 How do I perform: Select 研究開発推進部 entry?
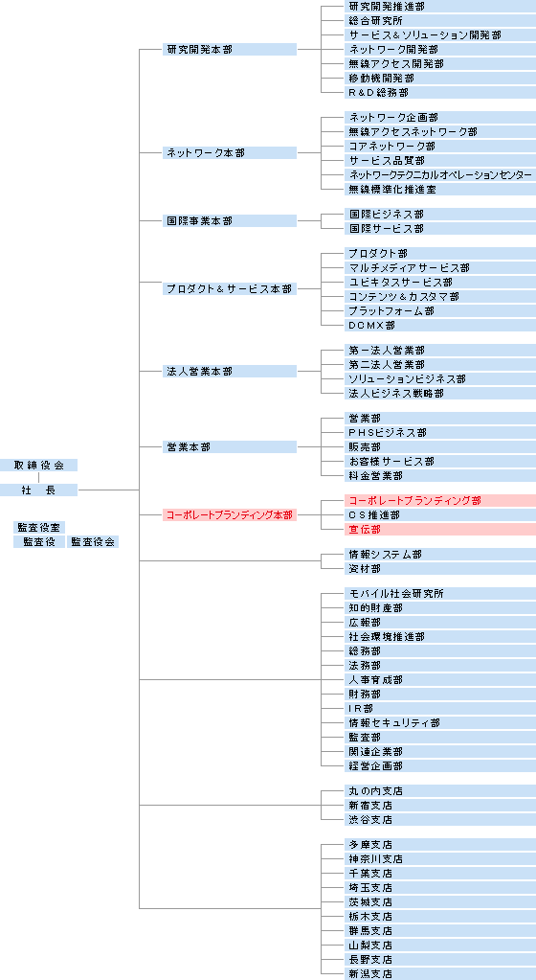440,7
